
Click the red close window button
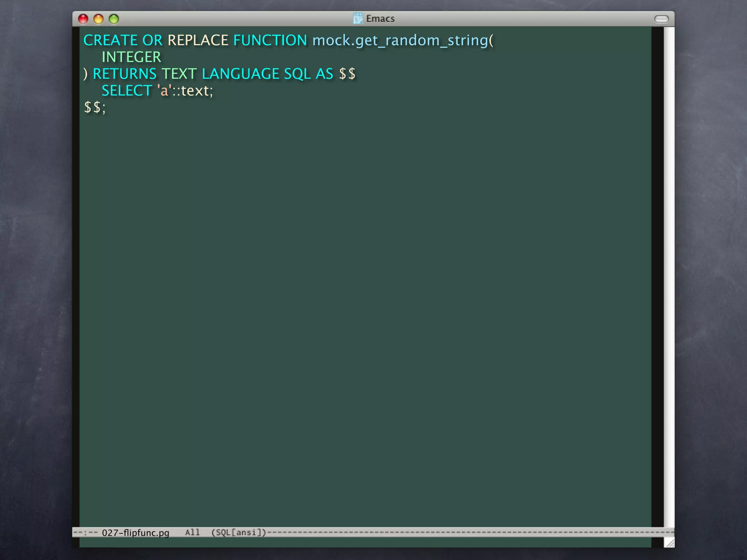coord(83,19)
